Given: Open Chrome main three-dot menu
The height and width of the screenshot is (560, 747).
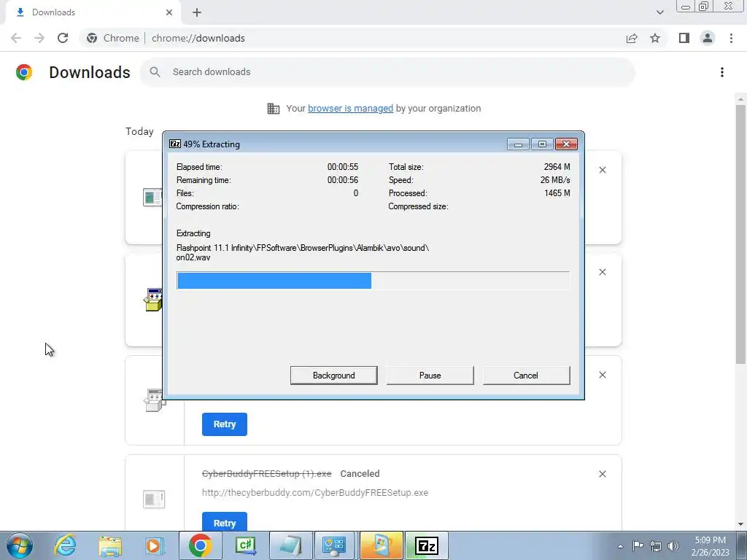Looking at the screenshot, I should click(731, 38).
